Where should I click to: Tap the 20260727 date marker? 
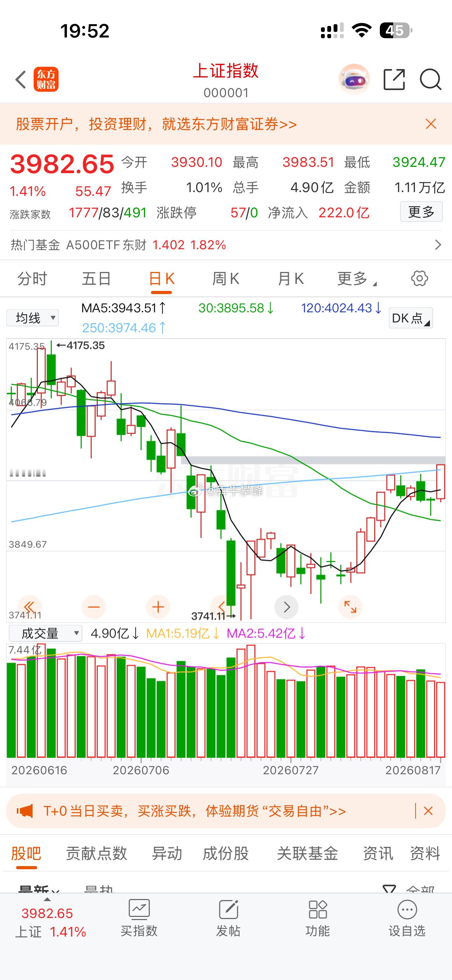pos(290,770)
